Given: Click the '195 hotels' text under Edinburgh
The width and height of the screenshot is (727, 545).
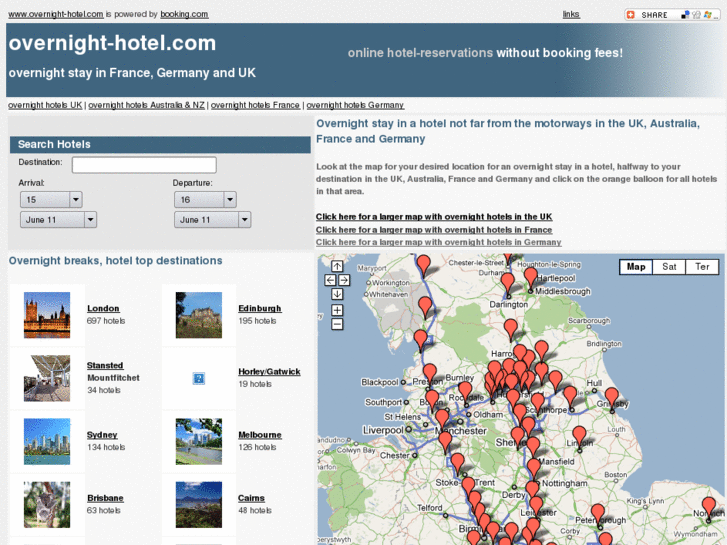Looking at the screenshot, I should [x=257, y=321].
